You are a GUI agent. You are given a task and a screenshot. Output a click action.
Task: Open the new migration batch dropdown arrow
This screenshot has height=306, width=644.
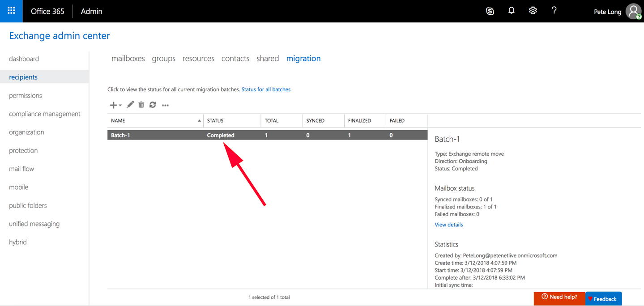click(x=119, y=105)
